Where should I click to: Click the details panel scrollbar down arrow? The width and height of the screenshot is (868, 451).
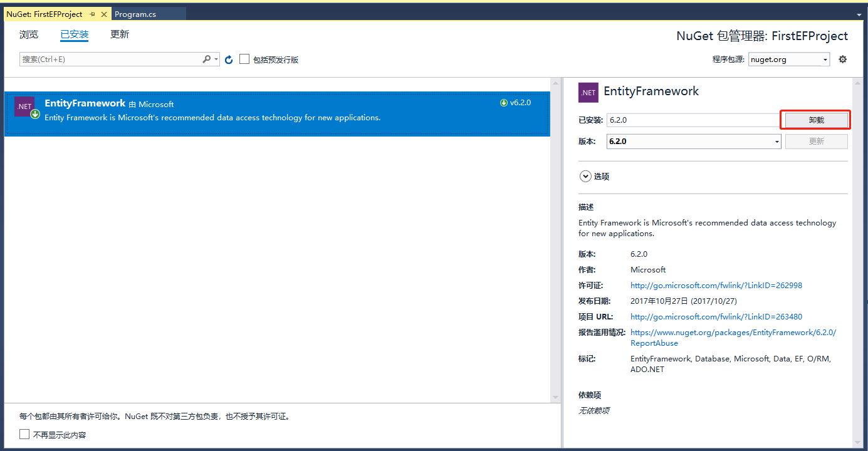pyautogui.click(x=858, y=442)
